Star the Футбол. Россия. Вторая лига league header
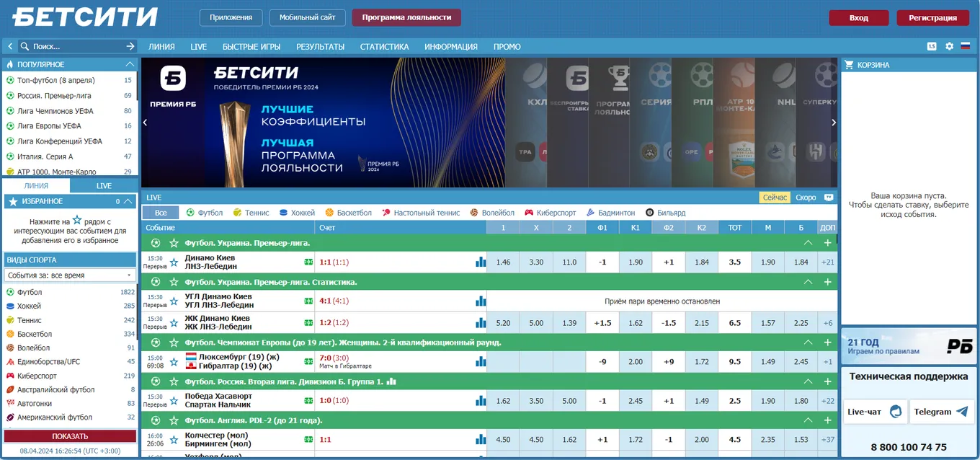This screenshot has height=460, width=980. (x=174, y=381)
